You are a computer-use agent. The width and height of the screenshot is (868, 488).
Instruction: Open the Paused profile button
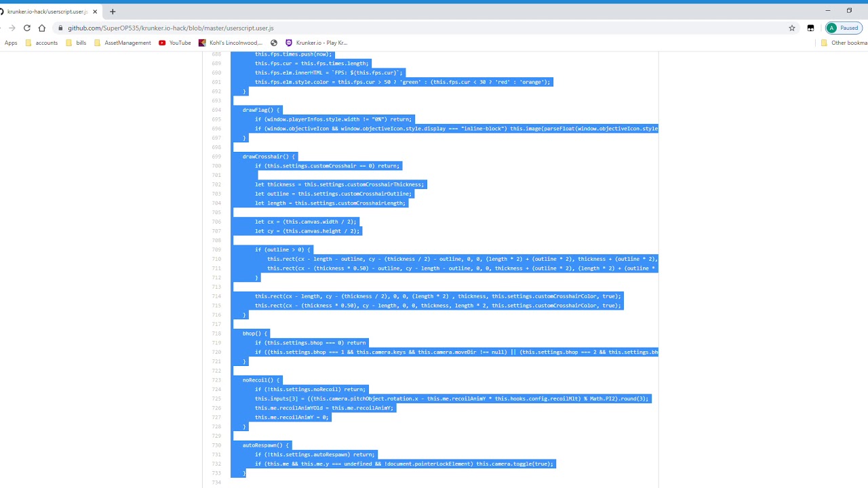[843, 28]
